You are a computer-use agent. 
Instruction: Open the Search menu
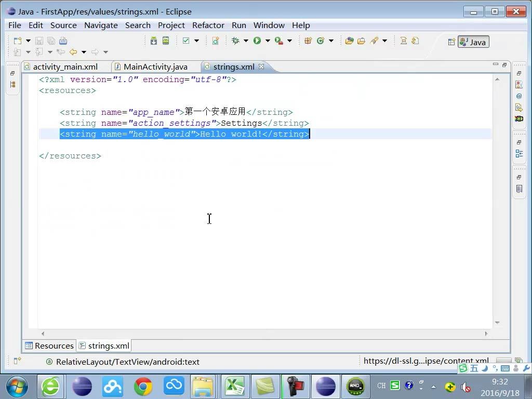click(138, 25)
